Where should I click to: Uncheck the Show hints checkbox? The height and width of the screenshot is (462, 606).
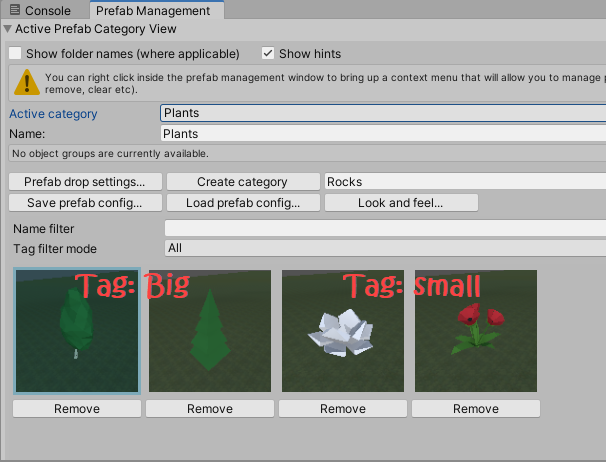click(x=268, y=53)
